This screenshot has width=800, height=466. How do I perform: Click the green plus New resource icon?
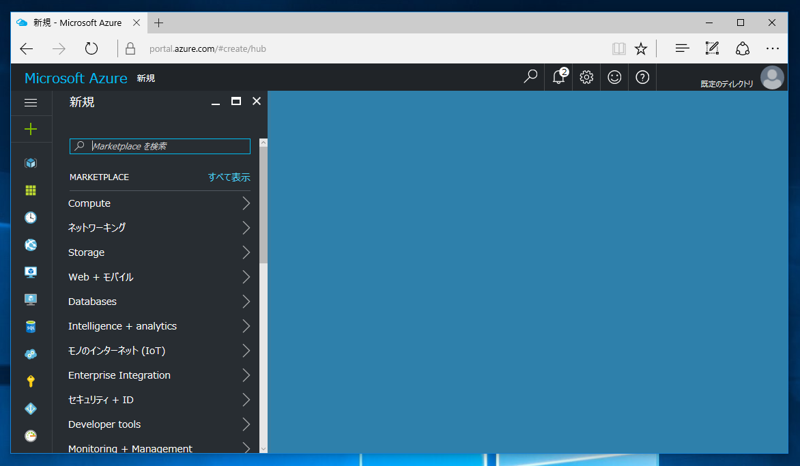[31, 129]
